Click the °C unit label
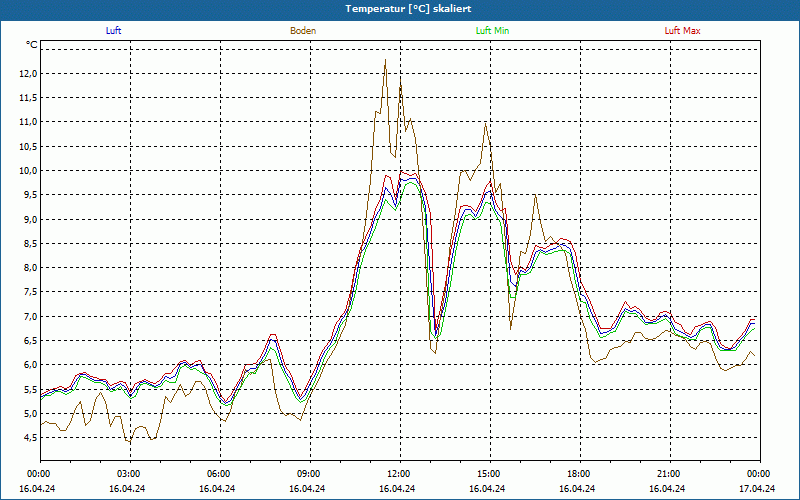The width and height of the screenshot is (800, 500). coord(32,45)
